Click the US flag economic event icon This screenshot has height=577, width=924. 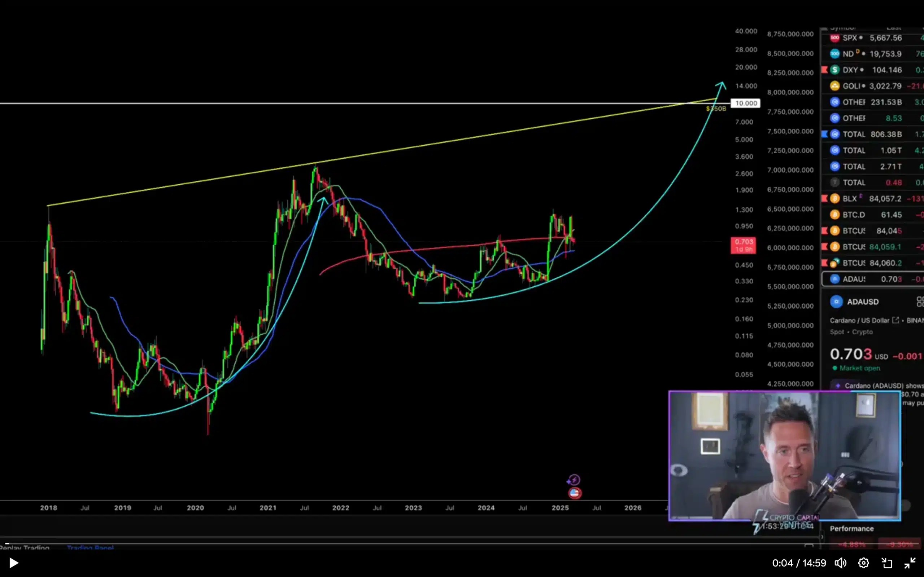(x=574, y=493)
